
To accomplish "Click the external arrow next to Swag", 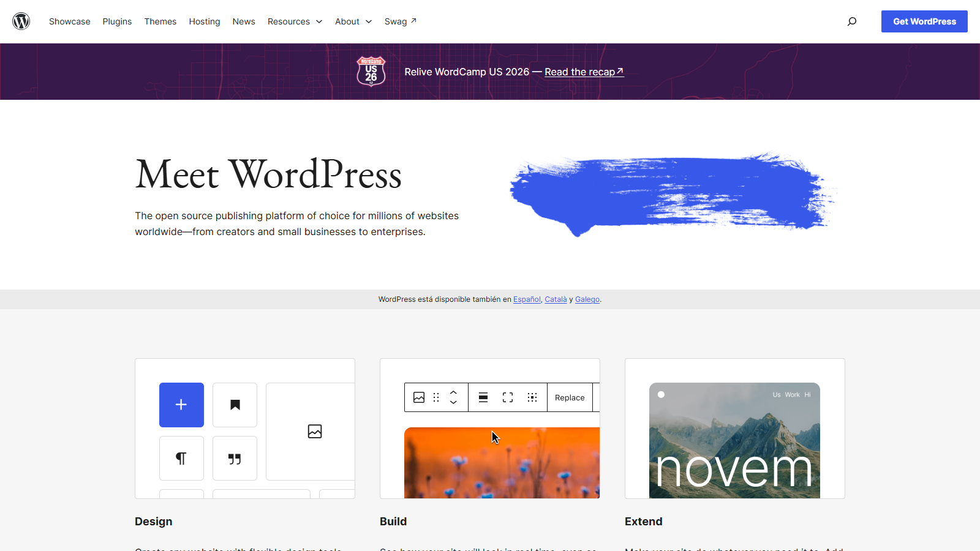I will tap(413, 21).
